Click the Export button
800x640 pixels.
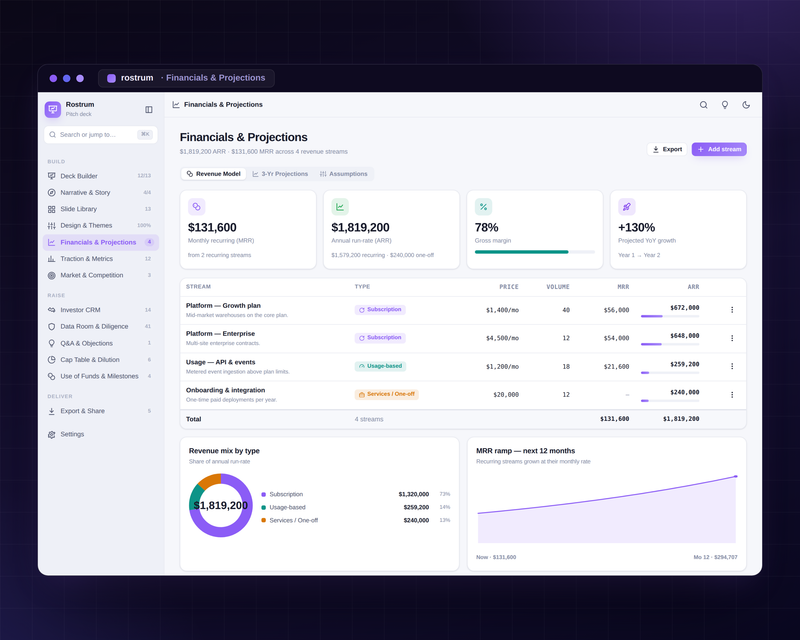tap(667, 149)
